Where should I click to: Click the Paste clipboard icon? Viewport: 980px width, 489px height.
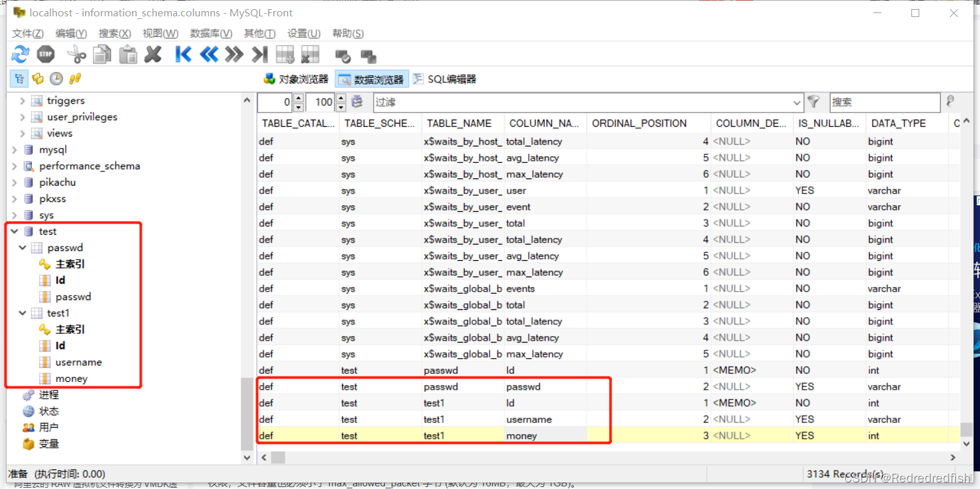127,54
